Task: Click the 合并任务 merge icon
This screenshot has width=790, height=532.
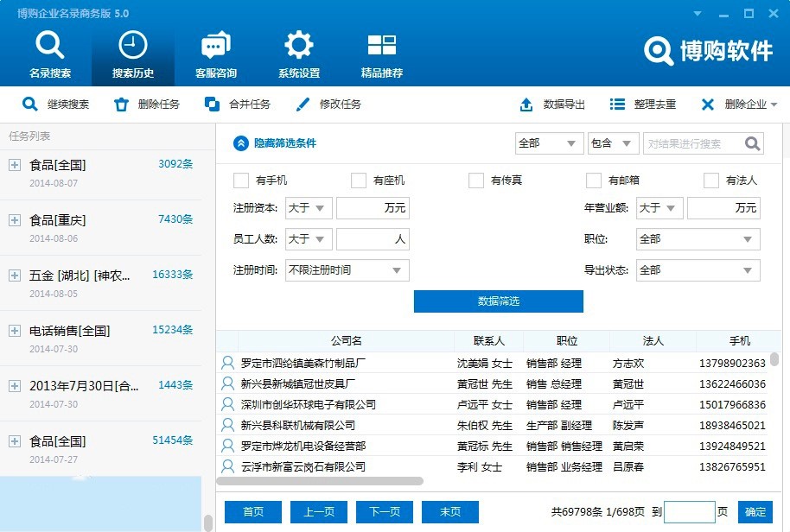Action: [x=212, y=104]
